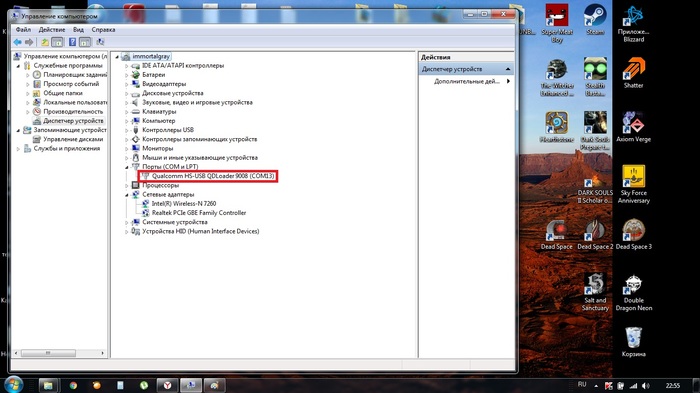Click the network signal tray icon
700x393 pixels.
point(633,385)
